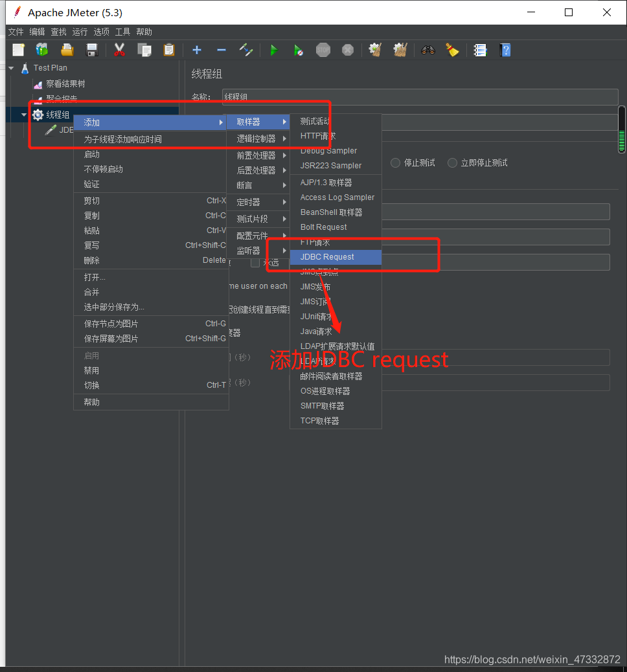The width and height of the screenshot is (627, 672).
Task: Choose SMTP取样器 menu entry
Action: [336, 407]
